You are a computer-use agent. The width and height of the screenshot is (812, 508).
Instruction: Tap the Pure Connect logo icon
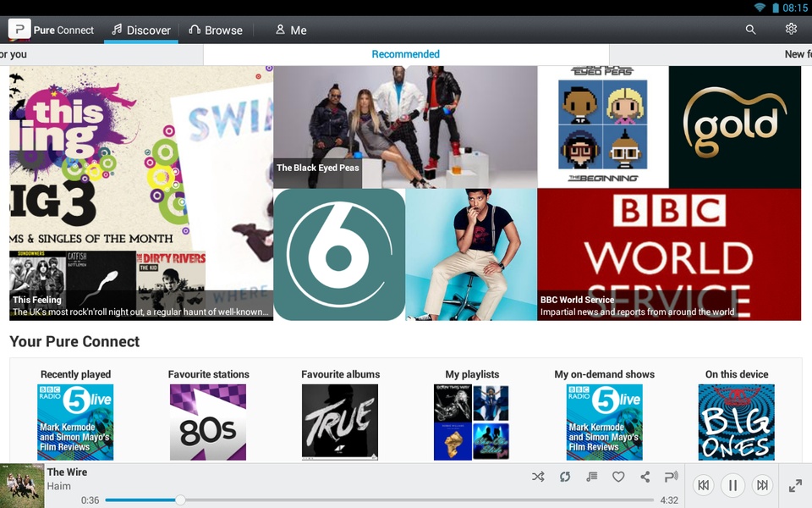19,29
